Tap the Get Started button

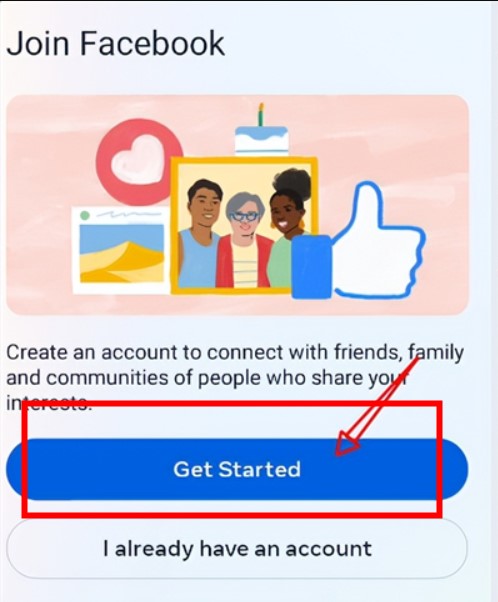point(237,469)
